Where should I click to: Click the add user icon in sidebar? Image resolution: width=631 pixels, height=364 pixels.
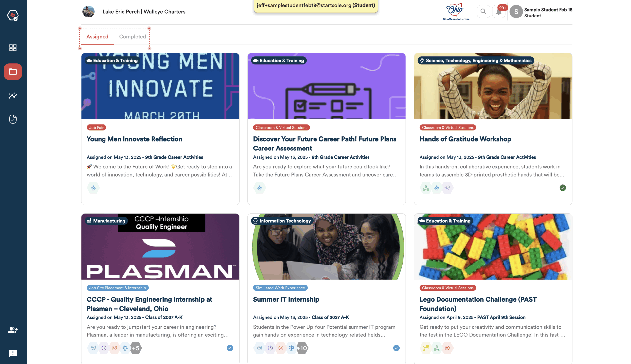13,330
